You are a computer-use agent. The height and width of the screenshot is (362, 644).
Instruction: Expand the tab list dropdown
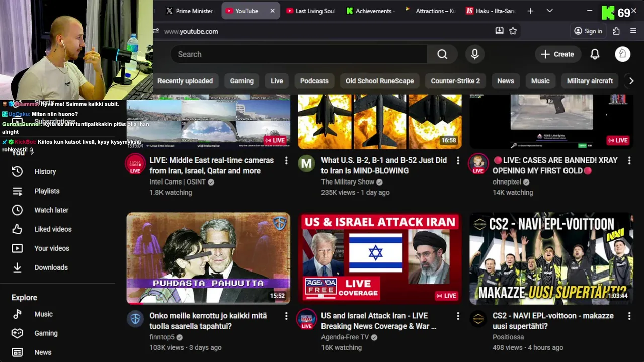549,11
